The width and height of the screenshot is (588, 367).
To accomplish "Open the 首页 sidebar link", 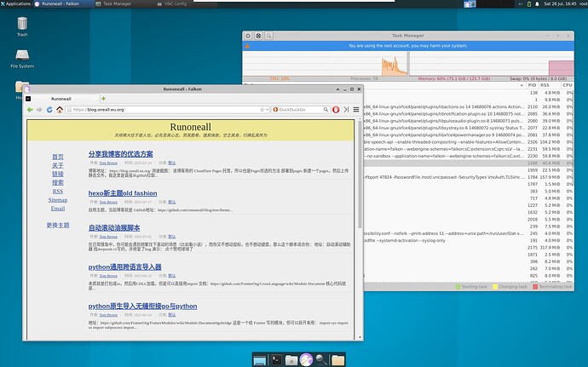I will [x=58, y=157].
